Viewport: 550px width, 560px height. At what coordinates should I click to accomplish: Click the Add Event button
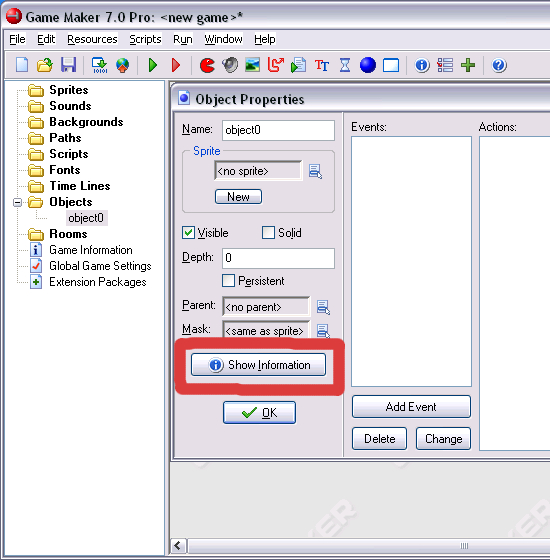click(411, 406)
